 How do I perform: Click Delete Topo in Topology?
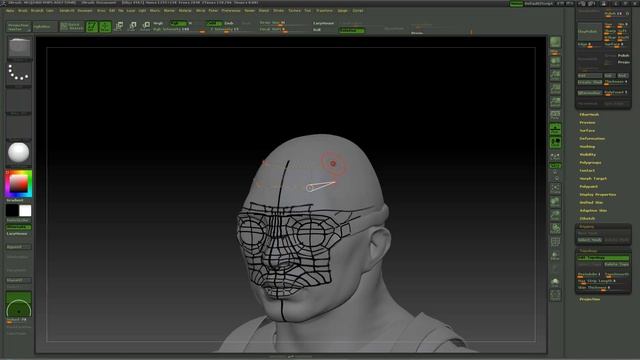point(617,264)
